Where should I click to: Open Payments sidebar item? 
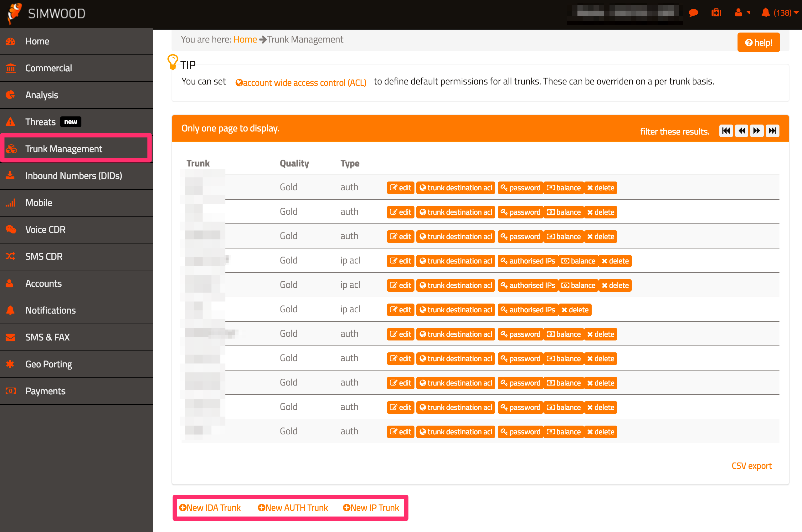pyautogui.click(x=76, y=391)
